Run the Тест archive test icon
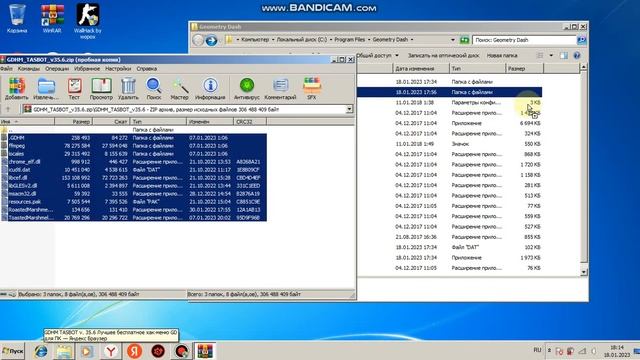This screenshot has height=360, width=640. point(74,89)
